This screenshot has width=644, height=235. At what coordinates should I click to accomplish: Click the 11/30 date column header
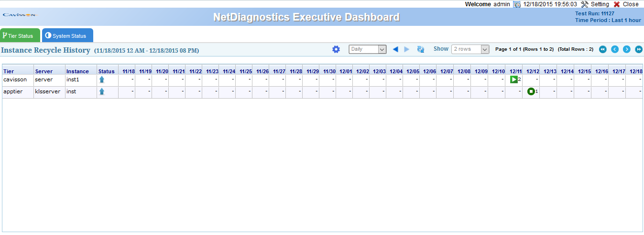(329, 71)
